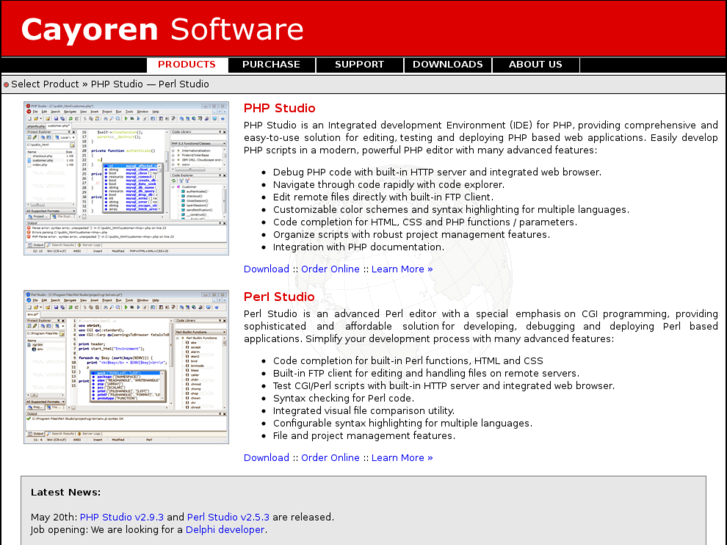This screenshot has height=545, width=727.
Task: Open the DOWNLOADS navigation tab
Action: click(x=448, y=65)
